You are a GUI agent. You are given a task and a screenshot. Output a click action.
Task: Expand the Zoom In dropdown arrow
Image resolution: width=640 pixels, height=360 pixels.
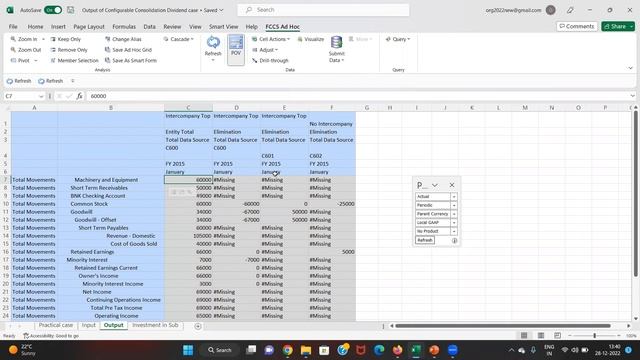(x=43, y=39)
